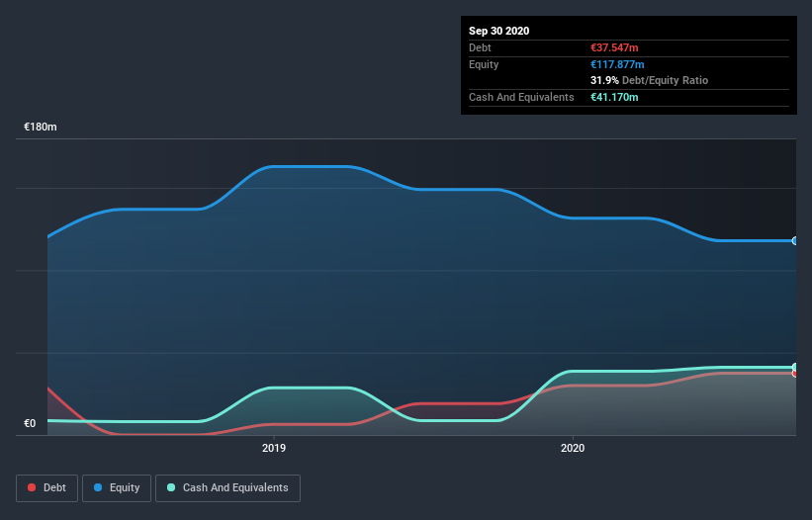This screenshot has width=812, height=520.
Task: Toggle the Equity legend button
Action: point(117,488)
